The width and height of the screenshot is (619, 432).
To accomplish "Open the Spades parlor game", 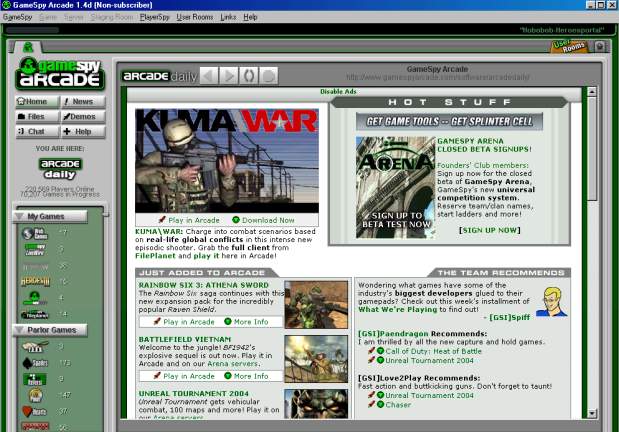I will pos(35,363).
